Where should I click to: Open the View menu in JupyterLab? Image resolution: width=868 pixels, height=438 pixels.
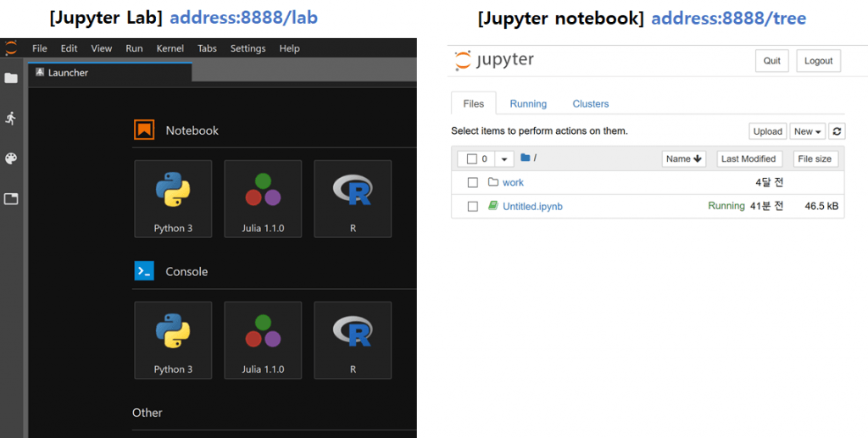tap(102, 48)
